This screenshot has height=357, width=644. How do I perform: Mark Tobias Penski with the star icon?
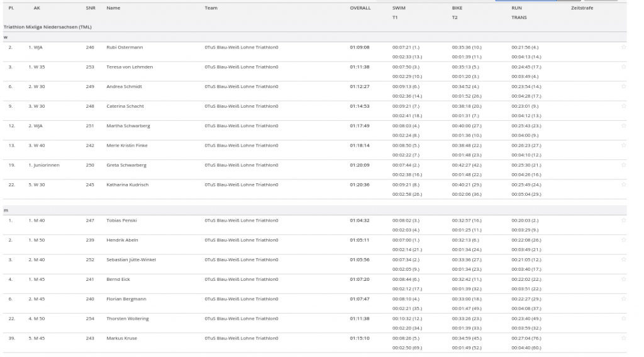(x=623, y=220)
